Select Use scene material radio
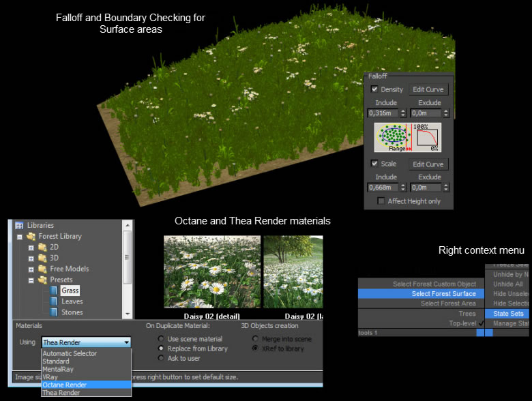The image size is (532, 401). pos(161,338)
